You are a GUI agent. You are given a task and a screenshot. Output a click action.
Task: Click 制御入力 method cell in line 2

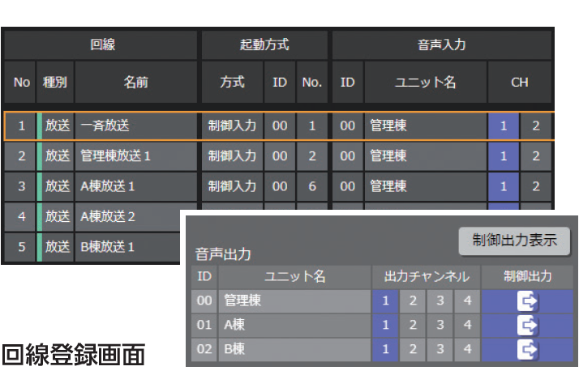point(232,156)
